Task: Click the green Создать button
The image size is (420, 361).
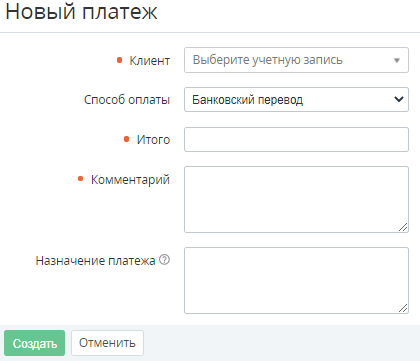Action: [x=35, y=343]
